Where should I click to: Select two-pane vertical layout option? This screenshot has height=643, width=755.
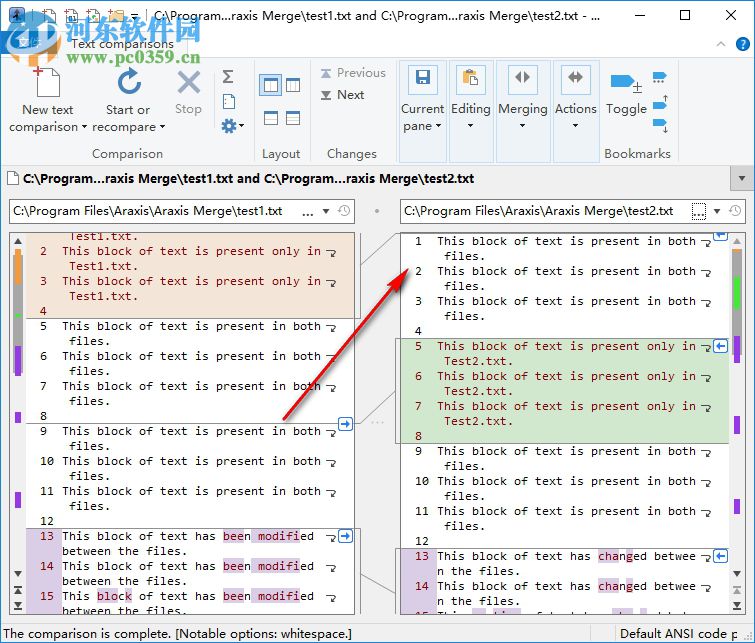pos(270,86)
